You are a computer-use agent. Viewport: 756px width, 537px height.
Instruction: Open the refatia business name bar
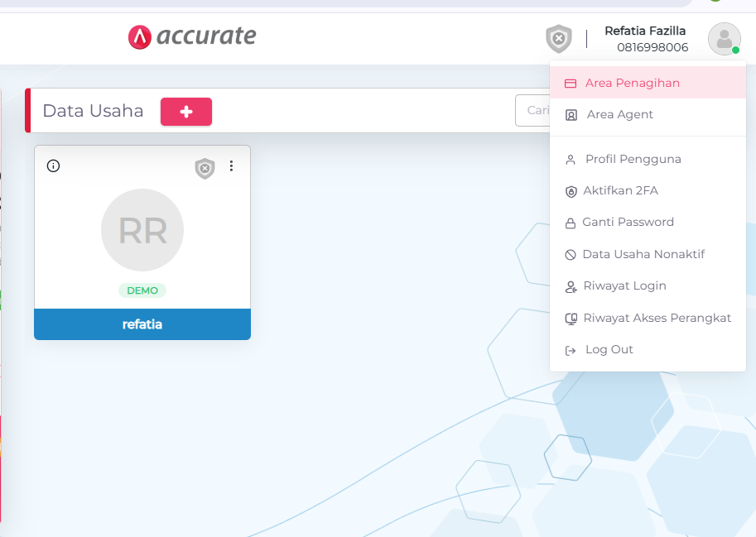click(142, 324)
